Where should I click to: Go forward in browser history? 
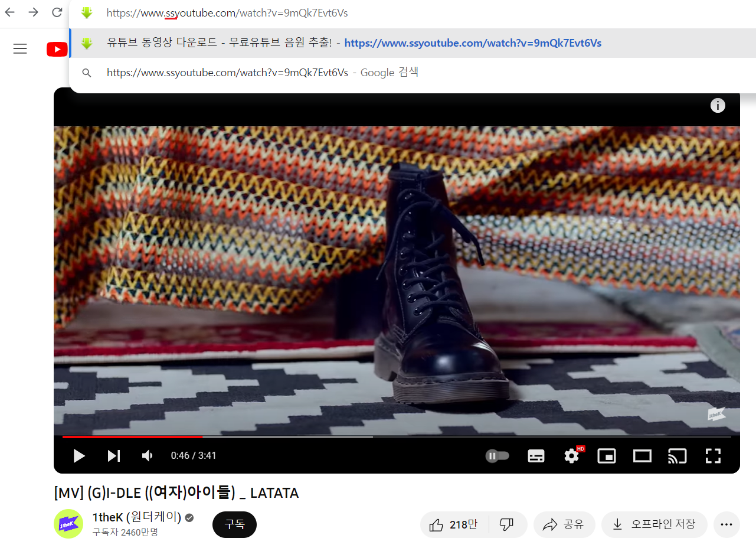(x=34, y=12)
